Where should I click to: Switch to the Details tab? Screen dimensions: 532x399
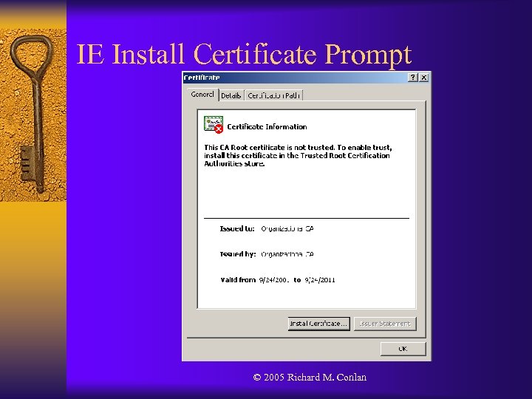[x=231, y=95]
